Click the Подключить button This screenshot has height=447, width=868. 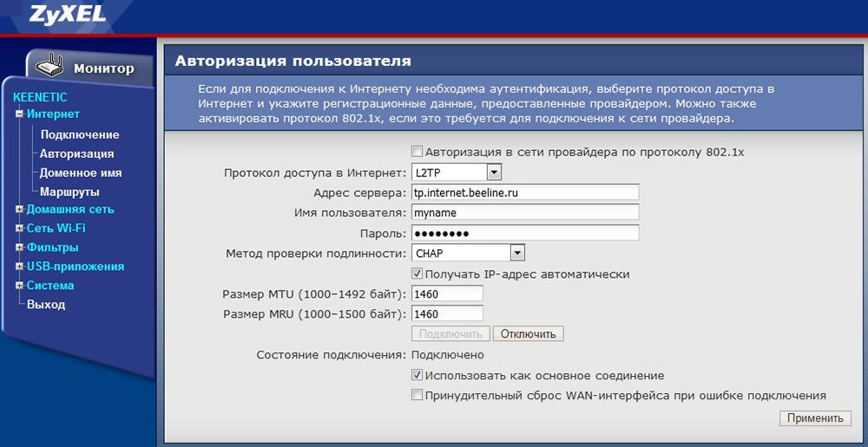click(450, 333)
